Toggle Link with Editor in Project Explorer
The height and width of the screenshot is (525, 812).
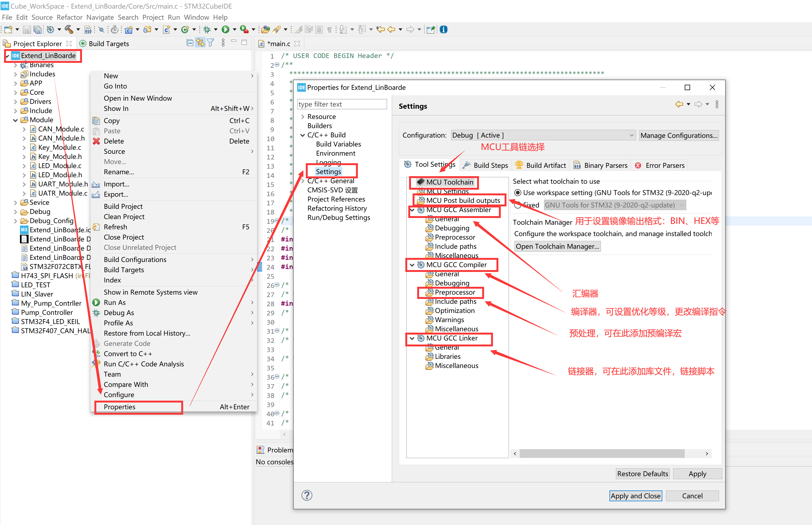[200, 42]
